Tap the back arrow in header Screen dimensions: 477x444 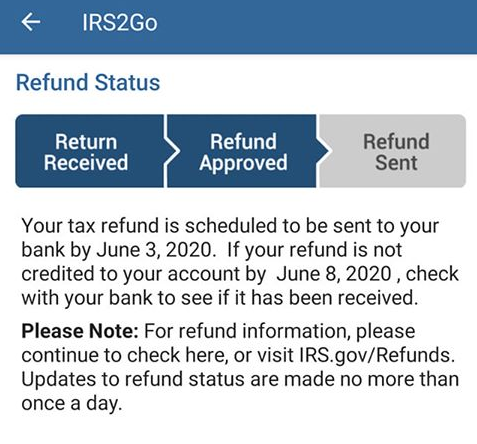coord(31,22)
